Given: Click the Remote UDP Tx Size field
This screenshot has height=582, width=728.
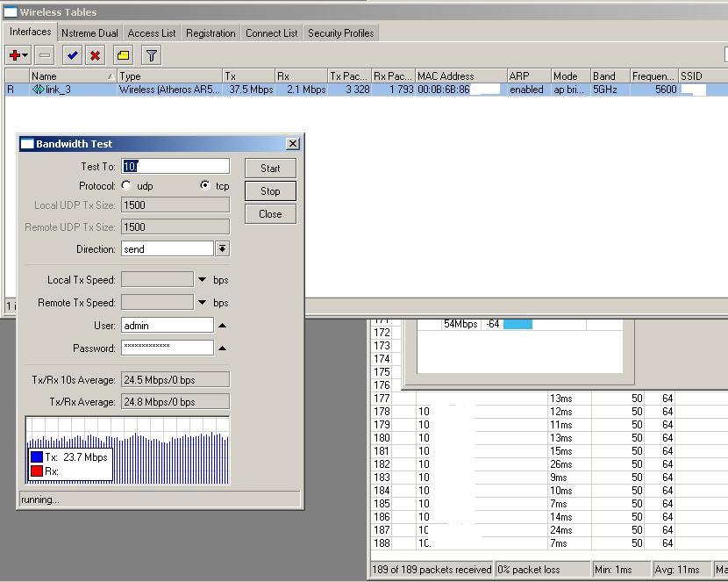Looking at the screenshot, I should pyautogui.click(x=175, y=226).
